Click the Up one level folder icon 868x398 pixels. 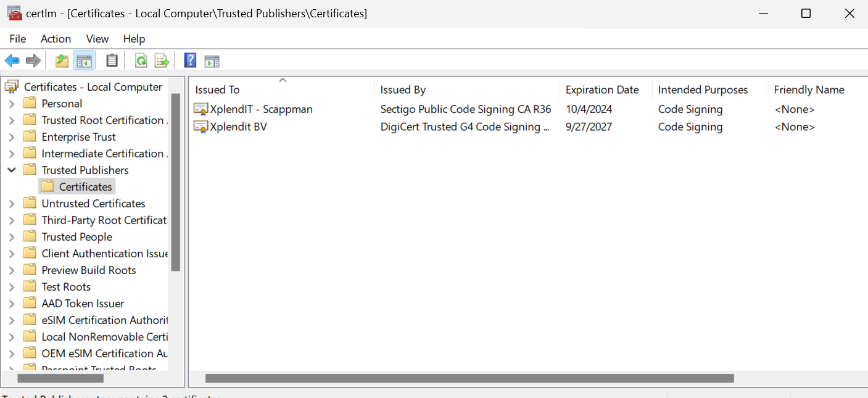[x=62, y=60]
